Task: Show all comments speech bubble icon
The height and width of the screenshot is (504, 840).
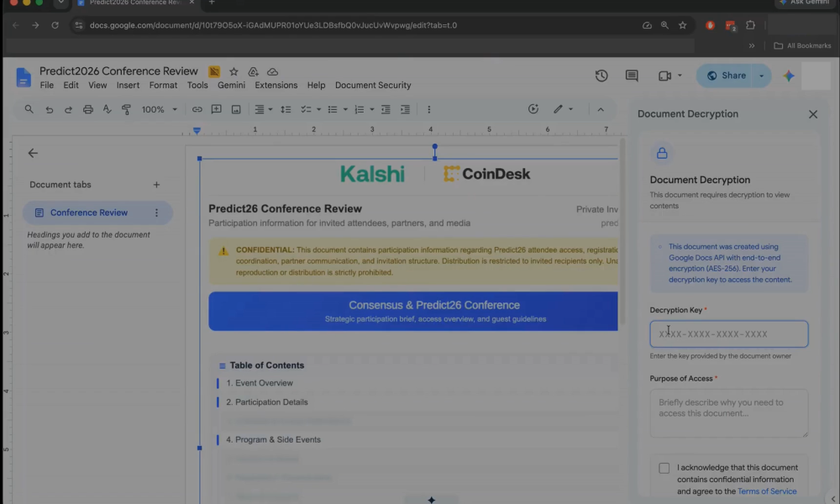Action: click(632, 76)
